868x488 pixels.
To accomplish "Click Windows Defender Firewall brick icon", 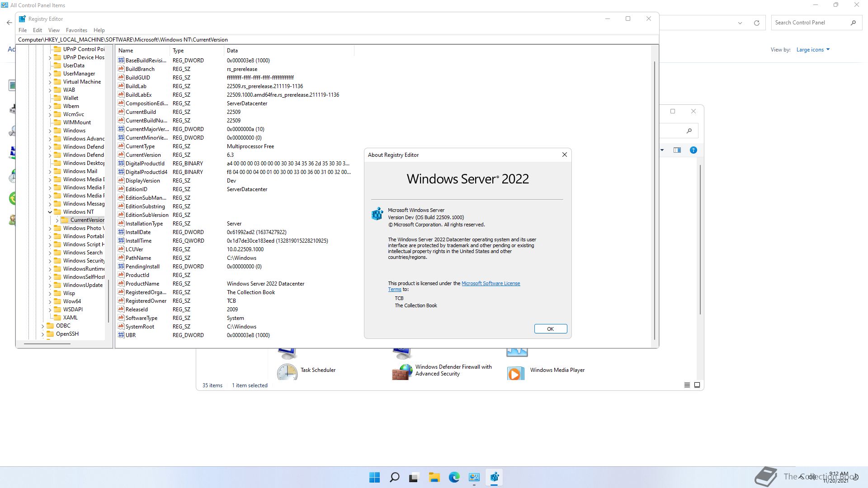I will pyautogui.click(x=402, y=372).
